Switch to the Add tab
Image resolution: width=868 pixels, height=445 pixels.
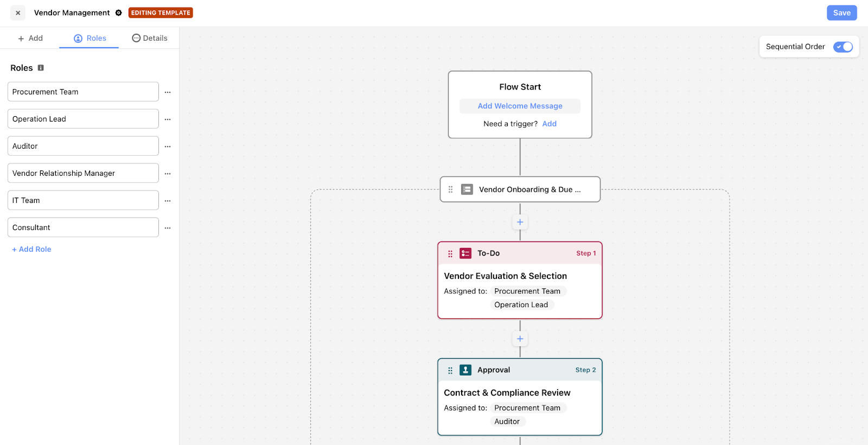[30, 38]
